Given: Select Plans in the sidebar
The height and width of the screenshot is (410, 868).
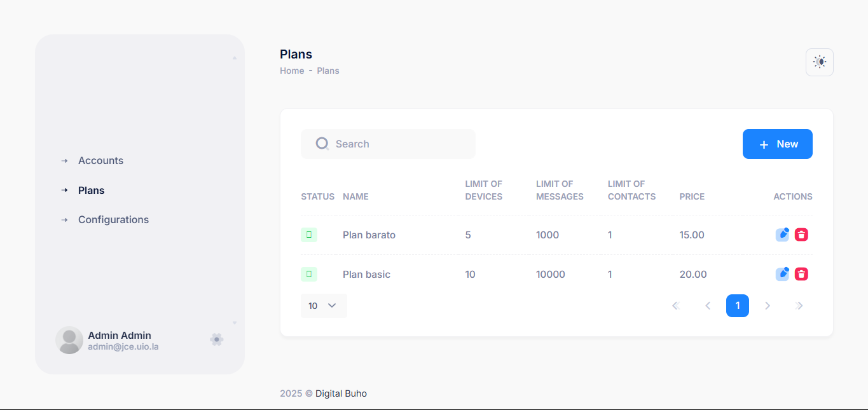Looking at the screenshot, I should (91, 190).
